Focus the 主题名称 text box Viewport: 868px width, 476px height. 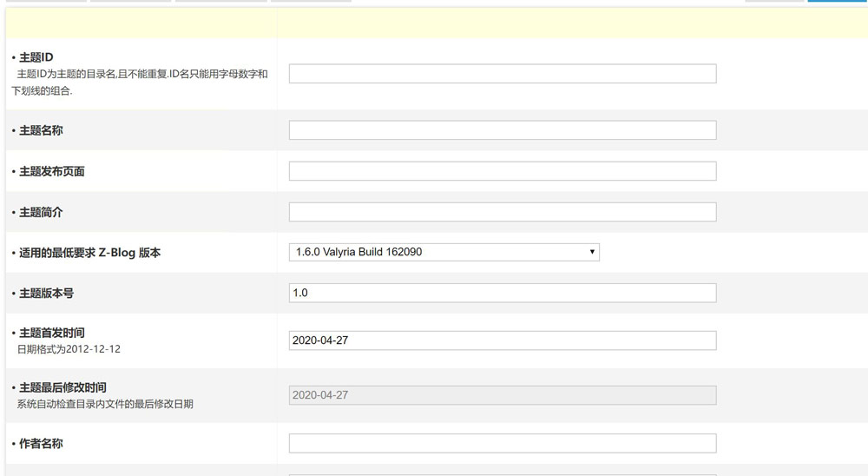pyautogui.click(x=502, y=130)
